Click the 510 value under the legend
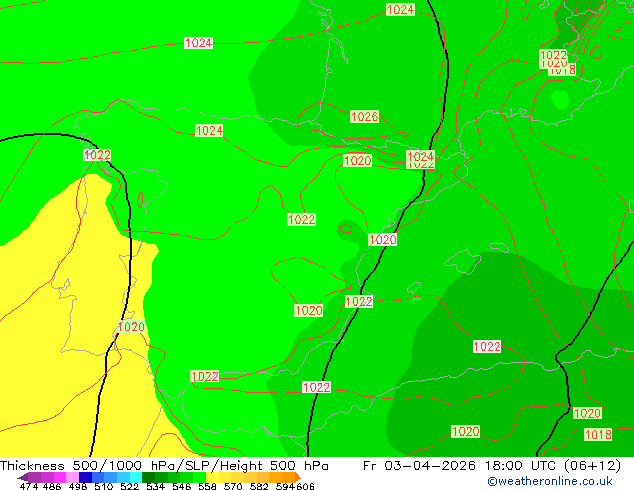Image resolution: width=634 pixels, height=490 pixels. pos(104,486)
